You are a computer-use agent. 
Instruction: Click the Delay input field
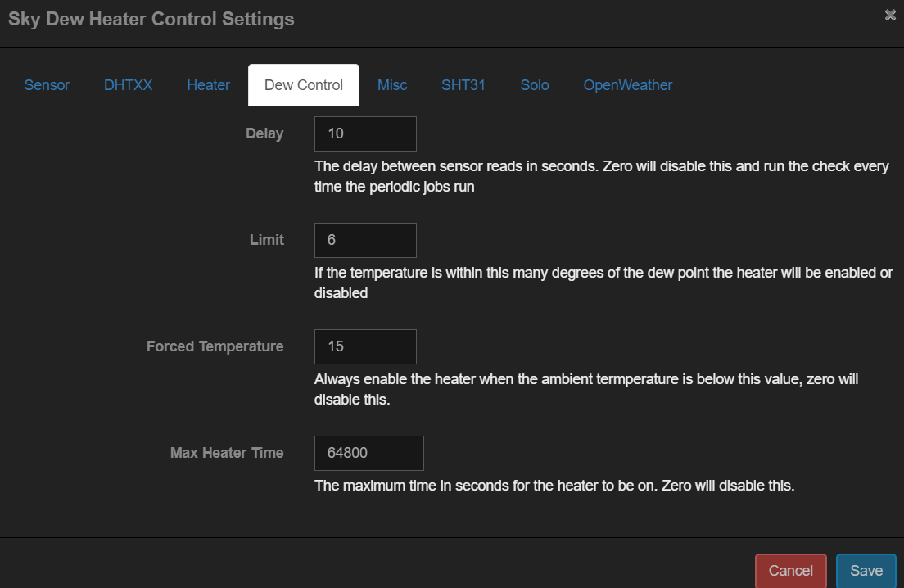pyautogui.click(x=365, y=133)
